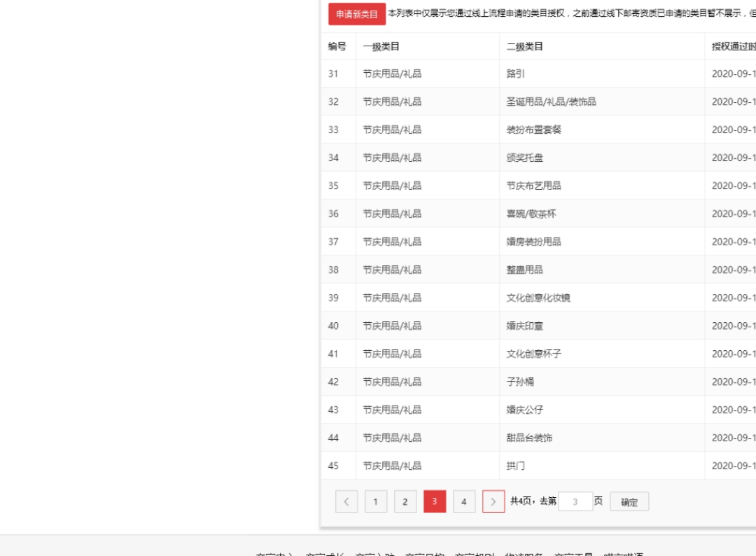The height and width of the screenshot is (556, 756).
Task: Select row number 43
Action: 333,410
